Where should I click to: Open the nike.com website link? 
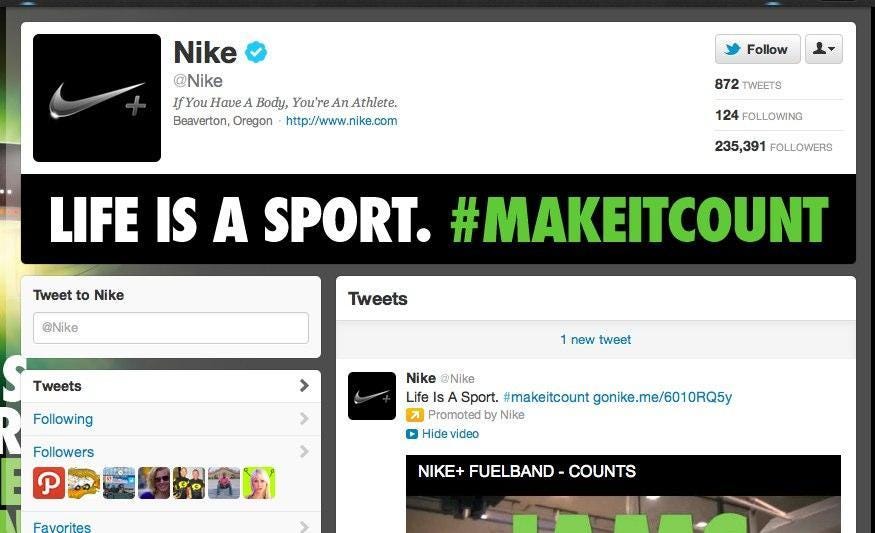pyautogui.click(x=342, y=121)
